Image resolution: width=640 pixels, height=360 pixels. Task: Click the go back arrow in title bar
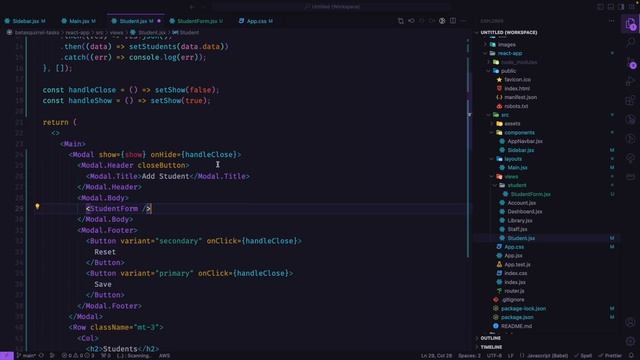(x=192, y=7)
